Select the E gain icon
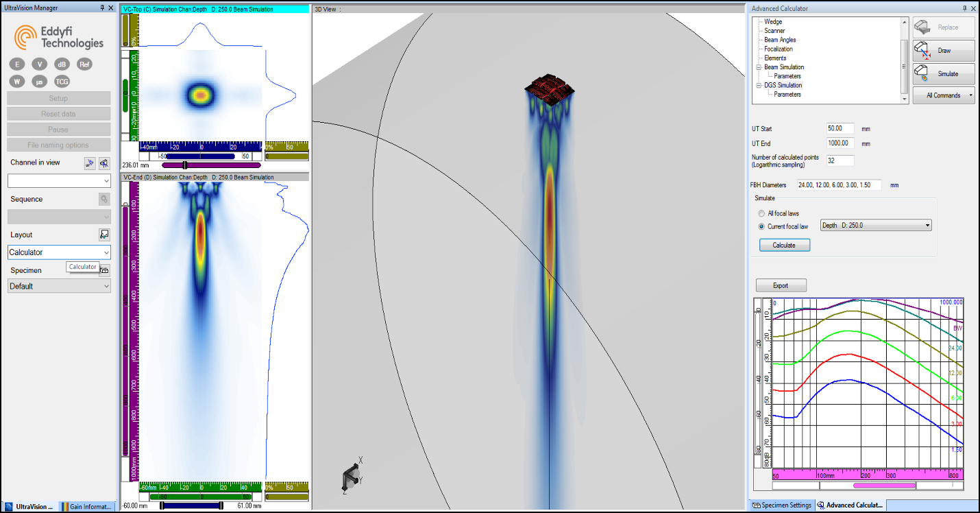The width and height of the screenshot is (980, 513). pos(16,64)
